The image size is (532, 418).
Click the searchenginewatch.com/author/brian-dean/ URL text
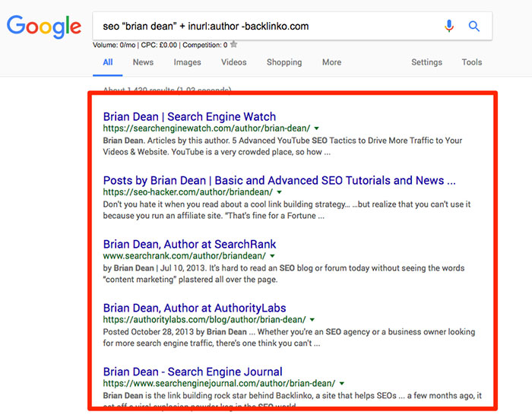click(207, 128)
